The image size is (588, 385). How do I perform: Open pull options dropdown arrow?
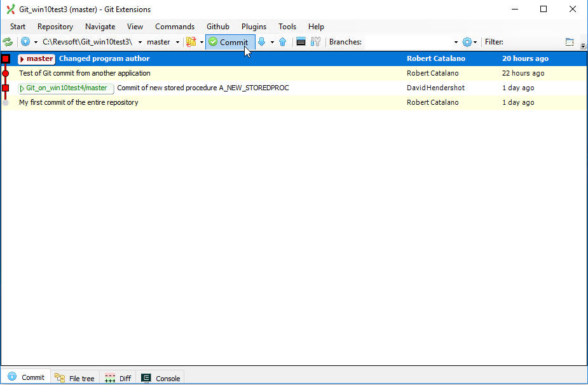point(272,42)
